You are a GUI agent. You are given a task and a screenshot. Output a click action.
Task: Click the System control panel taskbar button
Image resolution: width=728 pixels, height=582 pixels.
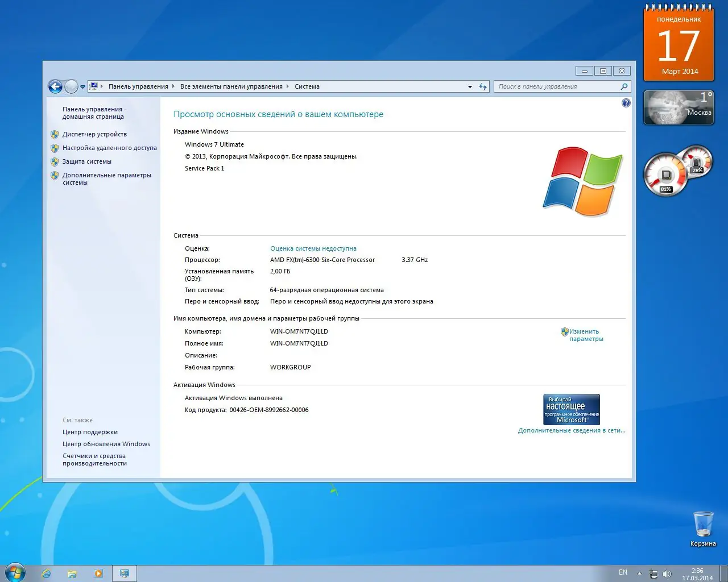click(125, 573)
